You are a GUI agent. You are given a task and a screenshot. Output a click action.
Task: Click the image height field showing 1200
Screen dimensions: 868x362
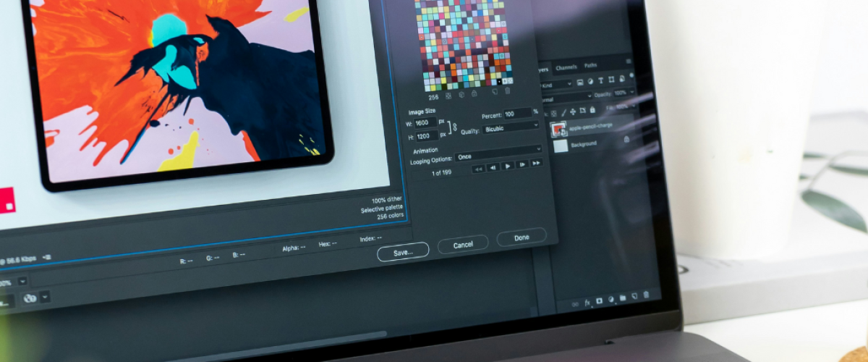(427, 135)
